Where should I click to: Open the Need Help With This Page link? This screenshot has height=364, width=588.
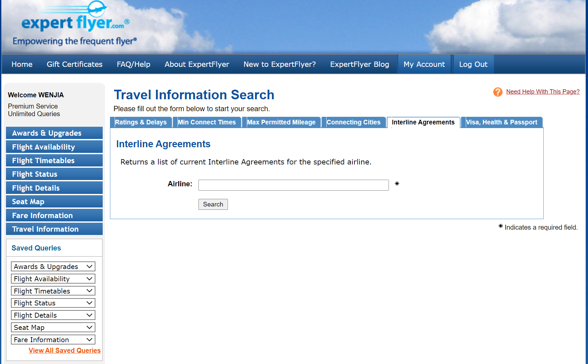[543, 92]
